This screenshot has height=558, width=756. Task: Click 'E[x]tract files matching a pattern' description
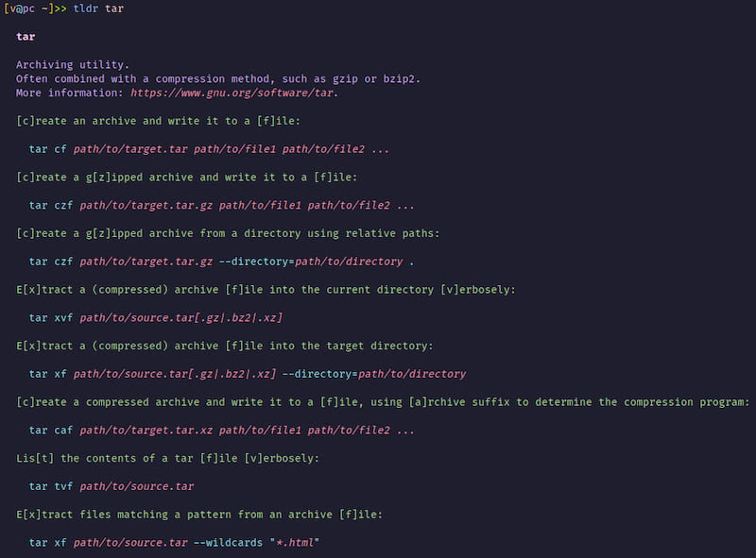pos(124,515)
